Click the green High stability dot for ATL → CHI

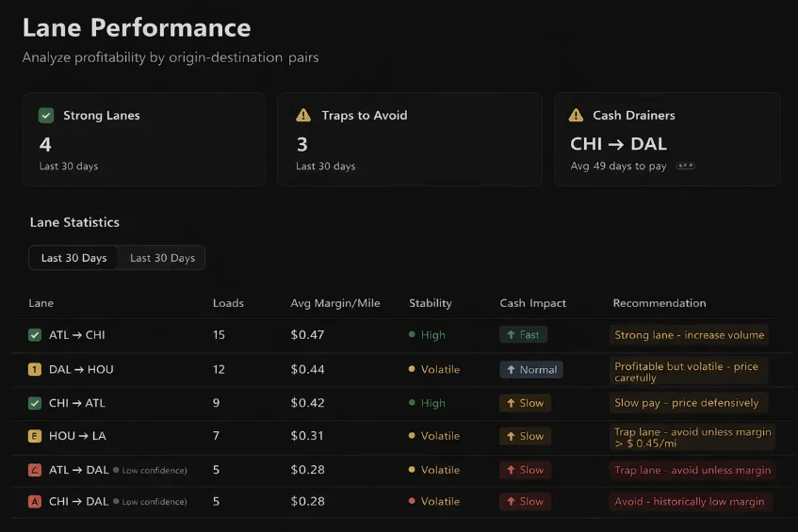pyautogui.click(x=412, y=335)
